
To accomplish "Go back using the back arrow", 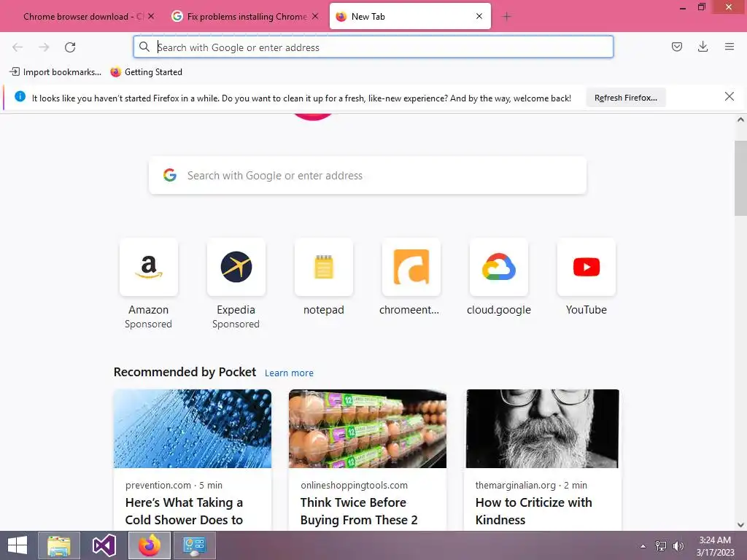I will (18, 47).
